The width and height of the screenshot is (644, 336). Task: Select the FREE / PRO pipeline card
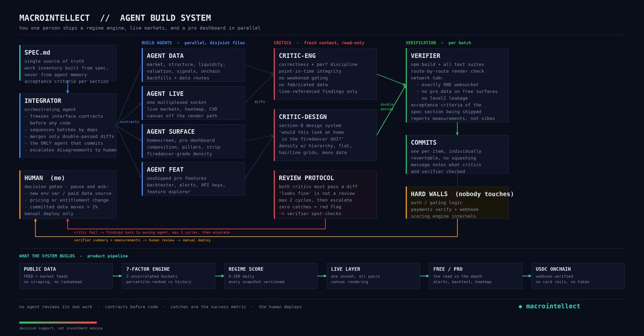[x=475, y=276]
